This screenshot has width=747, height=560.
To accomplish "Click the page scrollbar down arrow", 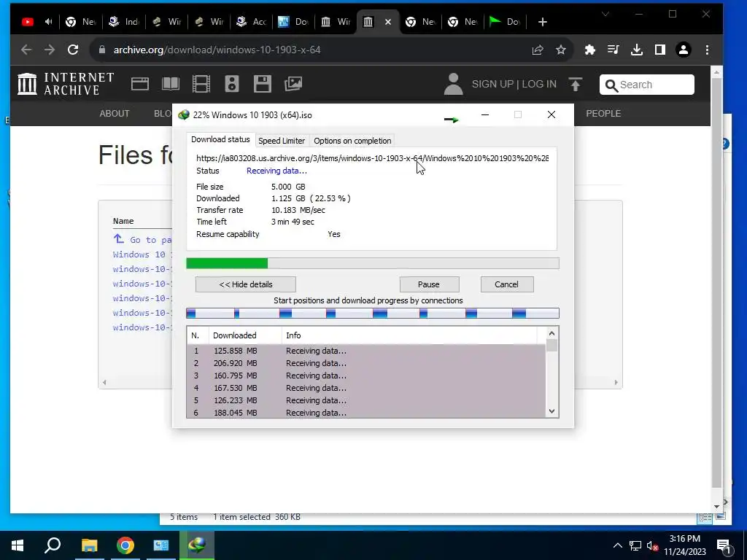I will coord(716,507).
